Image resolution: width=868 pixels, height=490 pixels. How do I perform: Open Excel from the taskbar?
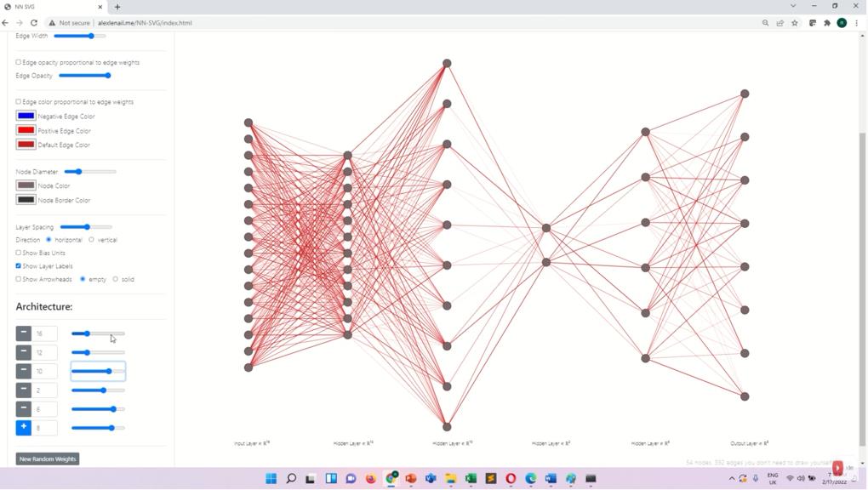click(471, 479)
